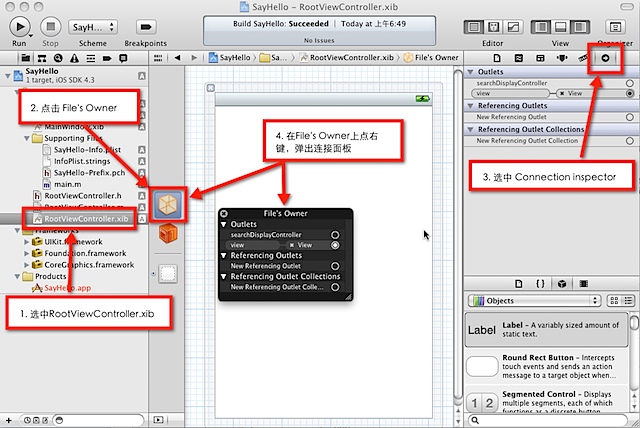Close the File's Owner connections popup
Image resolution: width=640 pixels, height=428 pixels.
[x=225, y=213]
